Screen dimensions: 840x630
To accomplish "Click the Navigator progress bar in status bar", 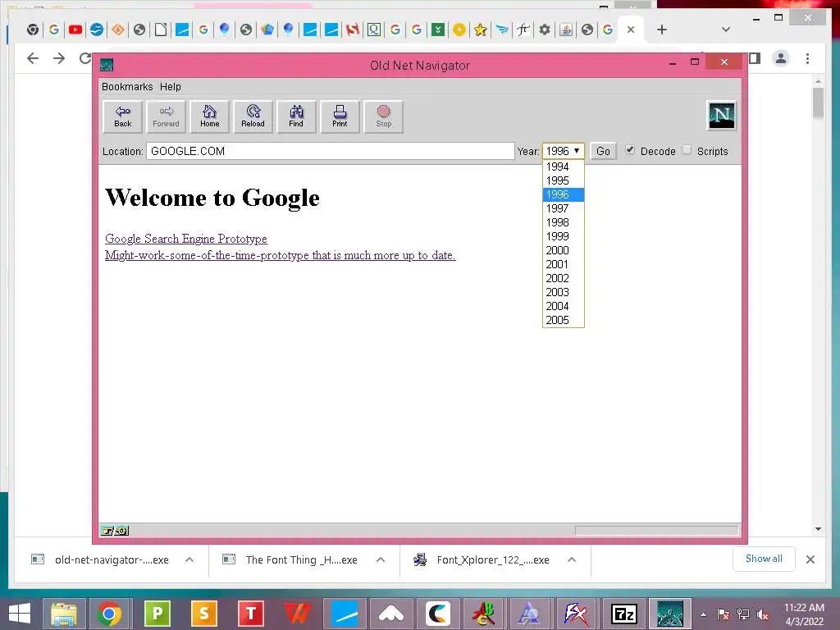I will point(657,531).
